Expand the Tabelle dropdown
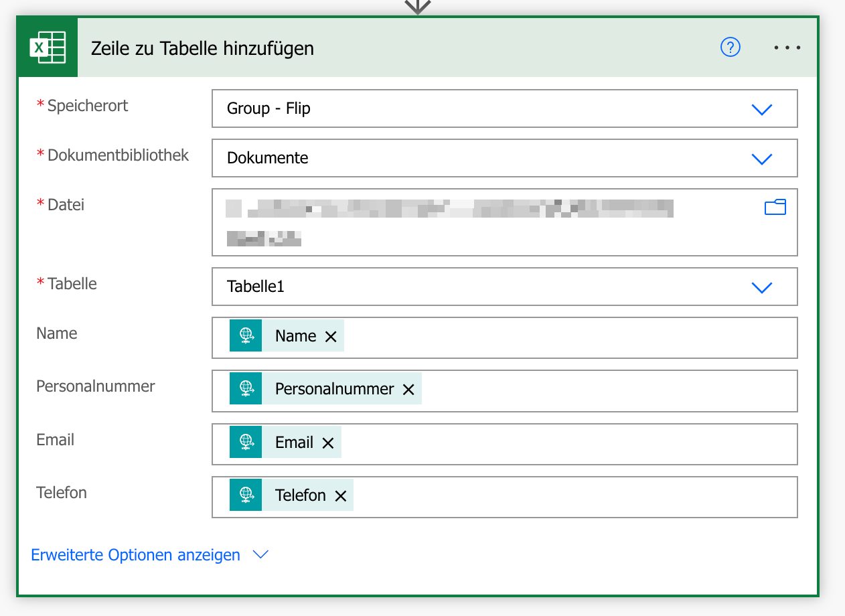845x616 pixels. [761, 287]
